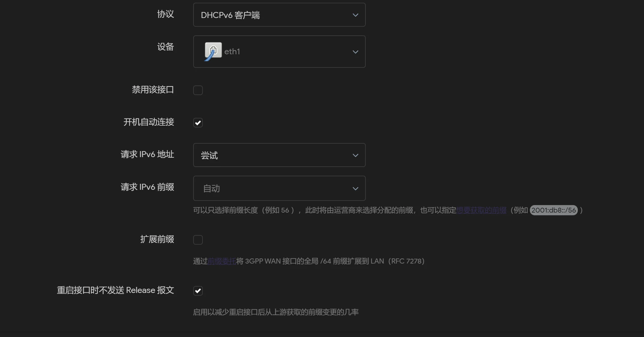644x337 pixels.
Task: Open the 请求 IPv6 地址 dropdown showing 尝试
Action: (279, 155)
